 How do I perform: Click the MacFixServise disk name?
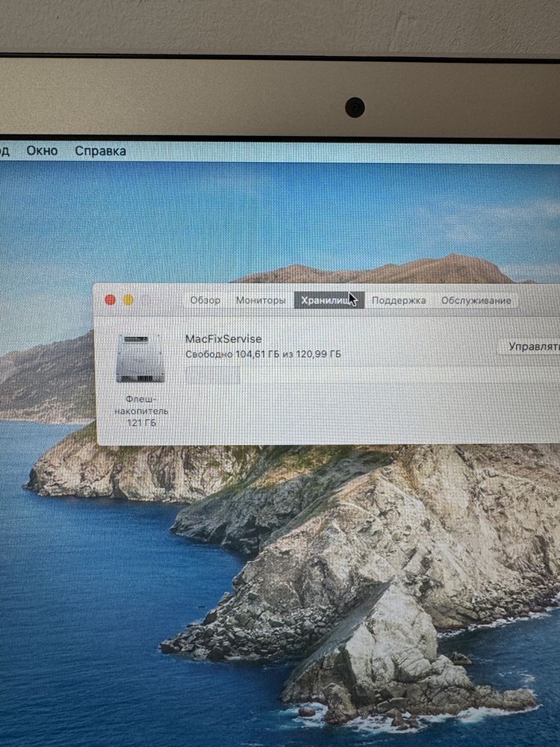coord(223,338)
